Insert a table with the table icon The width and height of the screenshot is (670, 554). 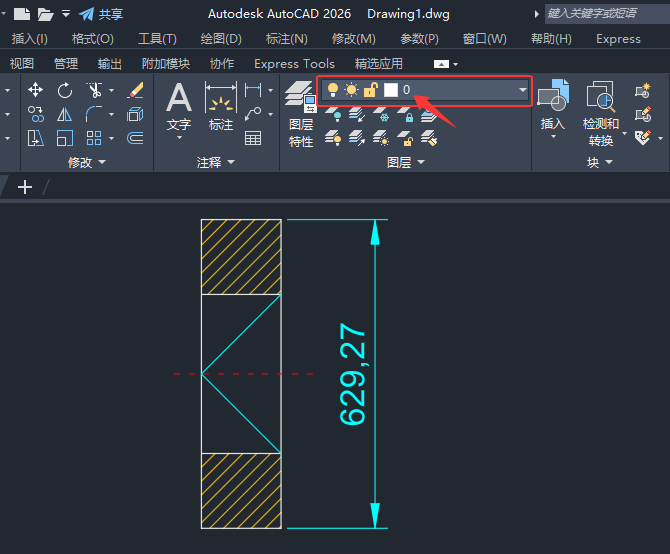pyautogui.click(x=253, y=138)
